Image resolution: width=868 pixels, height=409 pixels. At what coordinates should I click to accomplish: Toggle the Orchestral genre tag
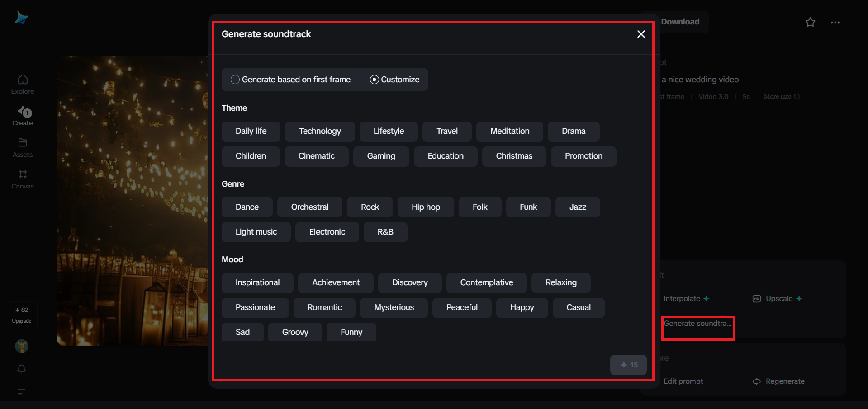310,207
